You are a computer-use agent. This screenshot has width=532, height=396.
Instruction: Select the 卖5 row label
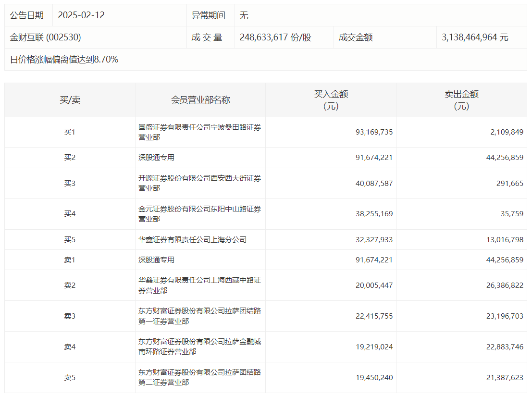tap(70, 378)
